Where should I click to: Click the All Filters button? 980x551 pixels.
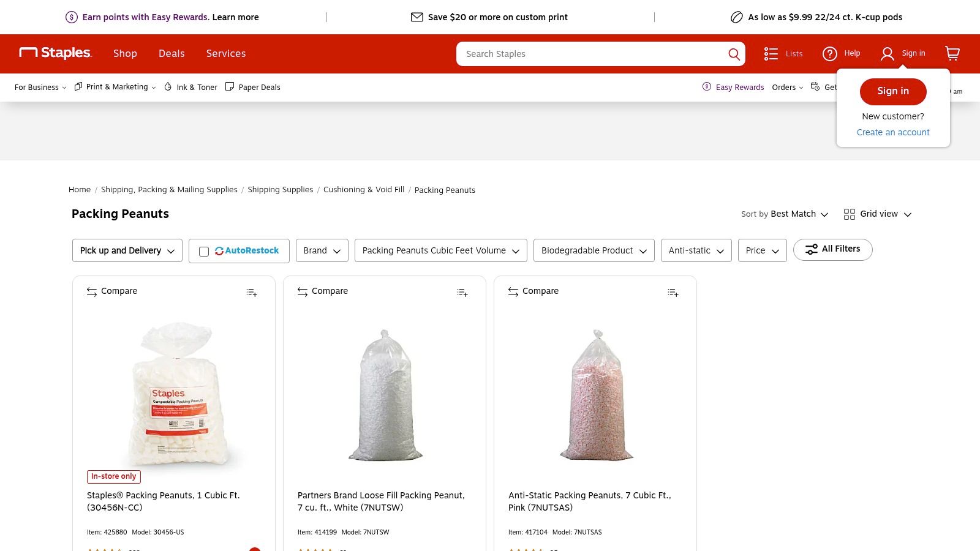833,249
